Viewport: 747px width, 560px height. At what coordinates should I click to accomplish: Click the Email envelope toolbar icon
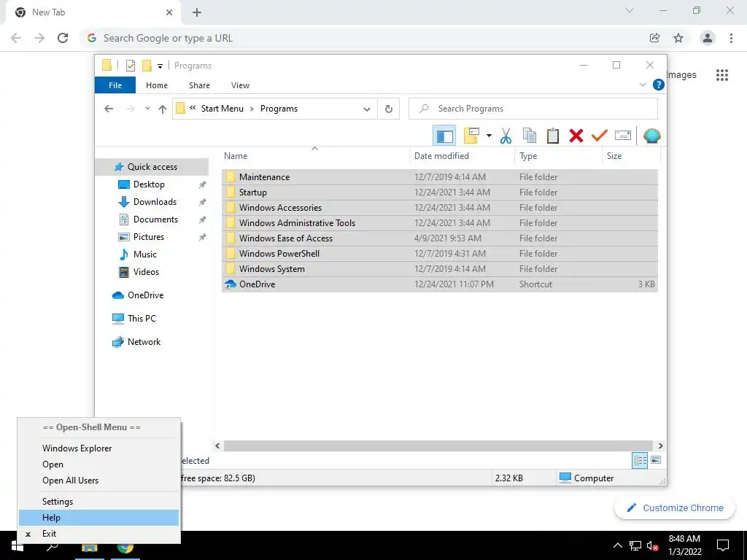click(x=623, y=136)
